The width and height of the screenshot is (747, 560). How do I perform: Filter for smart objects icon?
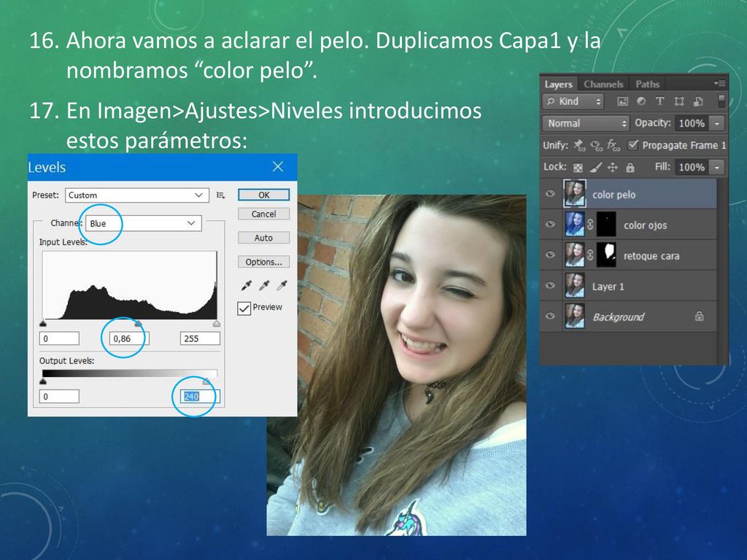pos(698,101)
